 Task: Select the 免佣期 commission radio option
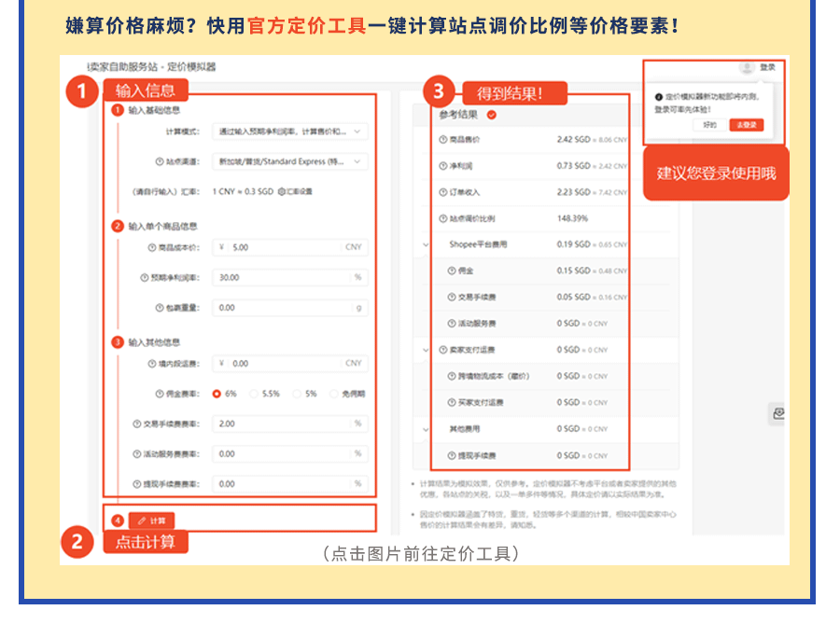pyautogui.click(x=333, y=394)
